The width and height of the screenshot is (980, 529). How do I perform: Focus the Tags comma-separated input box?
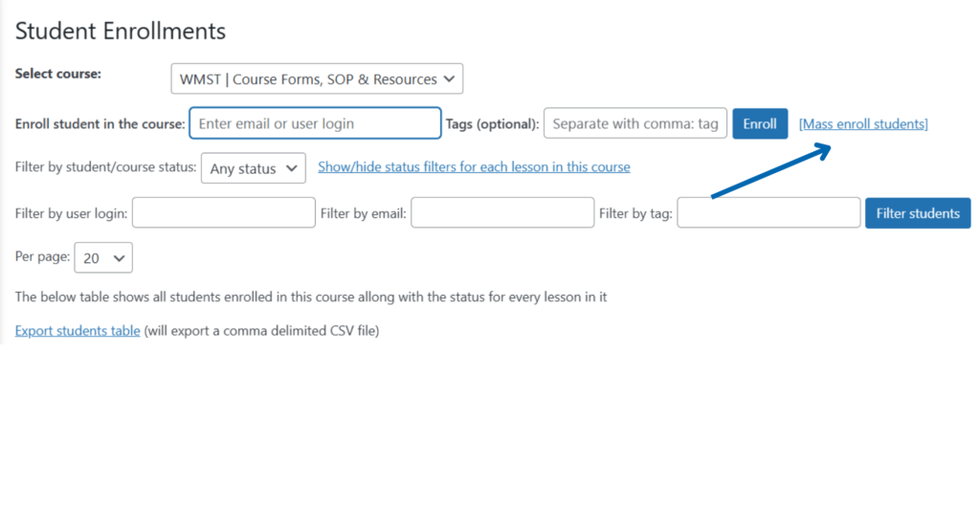[x=635, y=123]
